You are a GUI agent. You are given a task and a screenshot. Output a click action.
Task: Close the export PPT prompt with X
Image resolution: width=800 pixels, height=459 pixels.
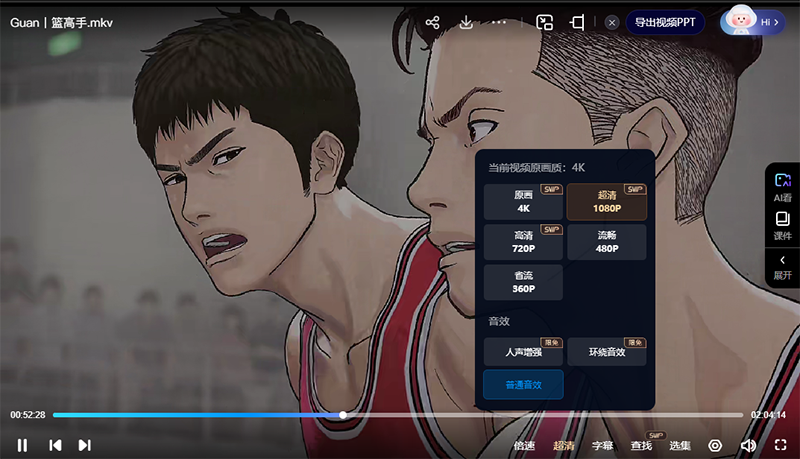click(612, 22)
